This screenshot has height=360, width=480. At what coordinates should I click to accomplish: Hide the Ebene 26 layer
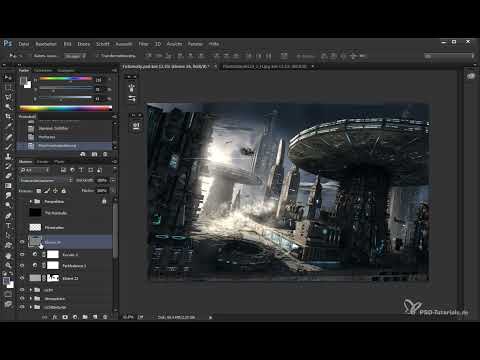[x=22, y=242]
